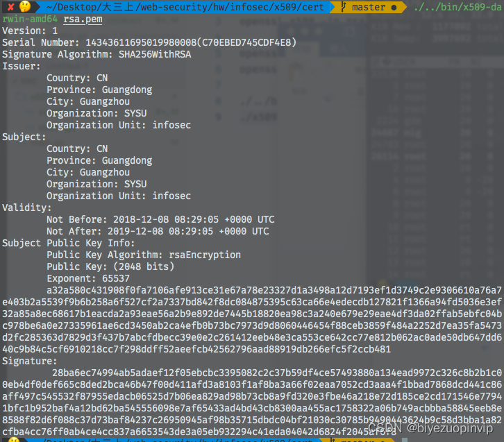Click the 'Exponent: 65537' line
Screen dimensions: 504x442
point(88,278)
